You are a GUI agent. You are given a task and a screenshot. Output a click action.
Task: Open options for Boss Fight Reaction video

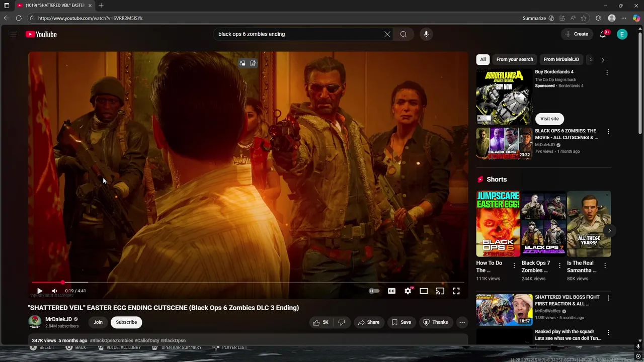(x=608, y=298)
